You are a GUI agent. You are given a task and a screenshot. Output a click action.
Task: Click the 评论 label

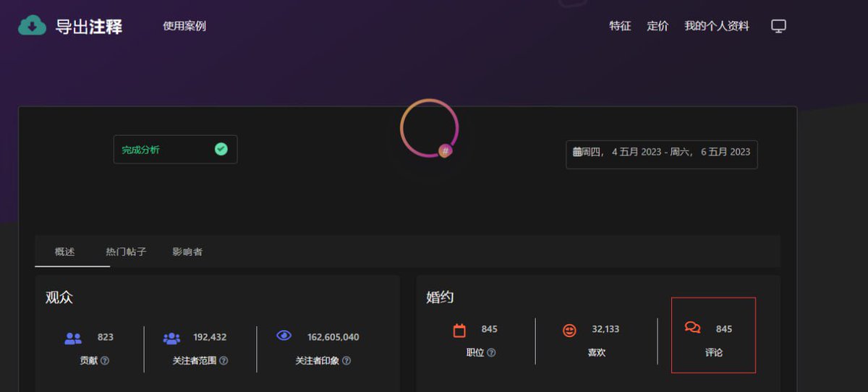(x=714, y=353)
